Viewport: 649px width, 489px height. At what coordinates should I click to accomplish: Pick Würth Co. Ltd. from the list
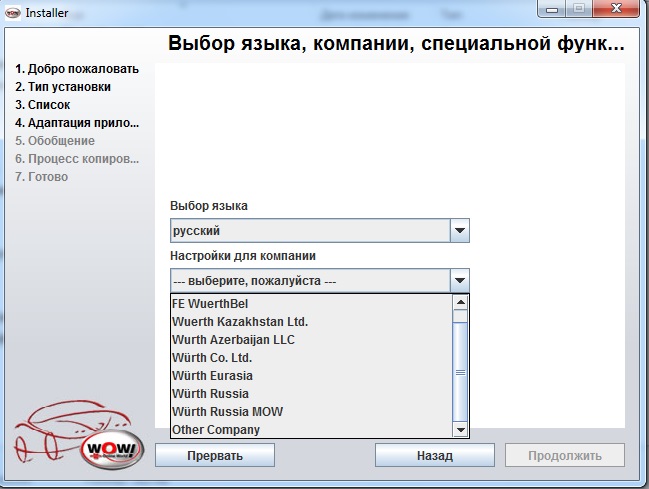coord(312,358)
